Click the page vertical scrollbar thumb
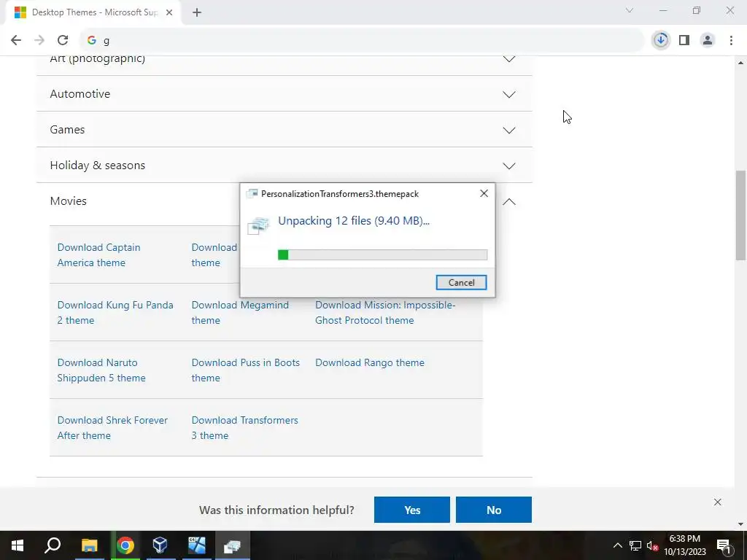 740,215
